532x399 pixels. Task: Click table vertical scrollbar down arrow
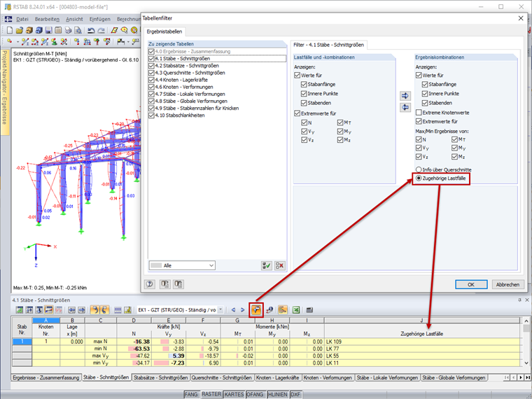(x=526, y=363)
